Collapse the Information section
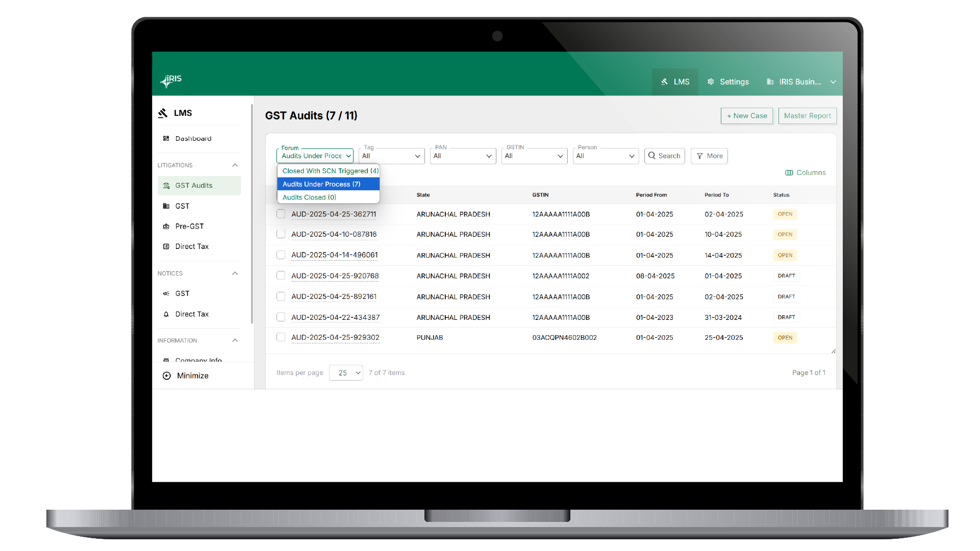Screen dimensions: 980x551 pyautogui.click(x=235, y=340)
